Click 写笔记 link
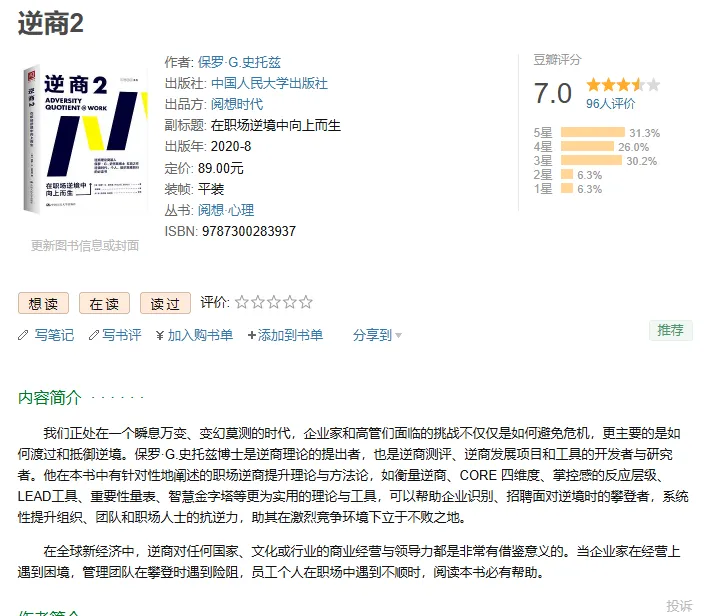 54,335
